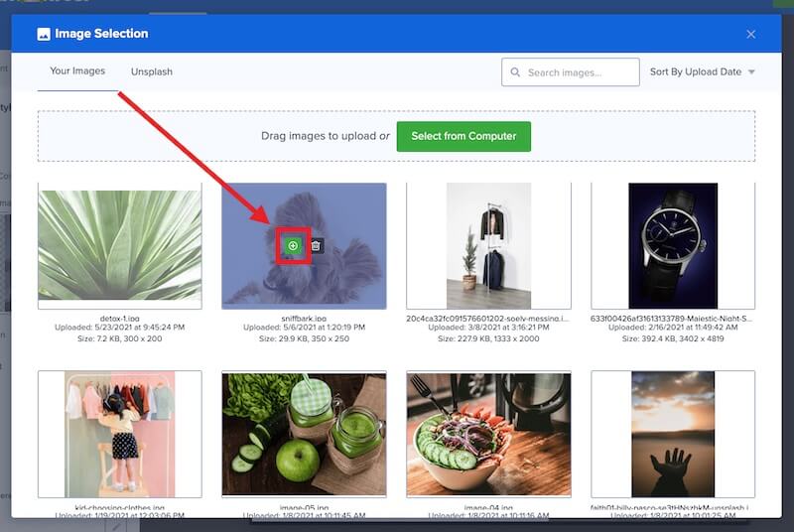The width and height of the screenshot is (794, 532).
Task: Click the 'Size: 29.9 KB, 350 x 250' text
Action: 304,338
